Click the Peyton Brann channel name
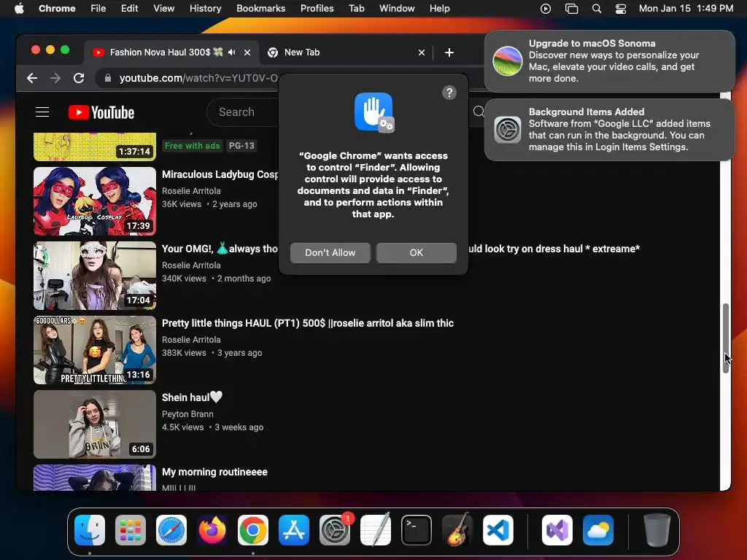747x560 pixels. tap(187, 414)
